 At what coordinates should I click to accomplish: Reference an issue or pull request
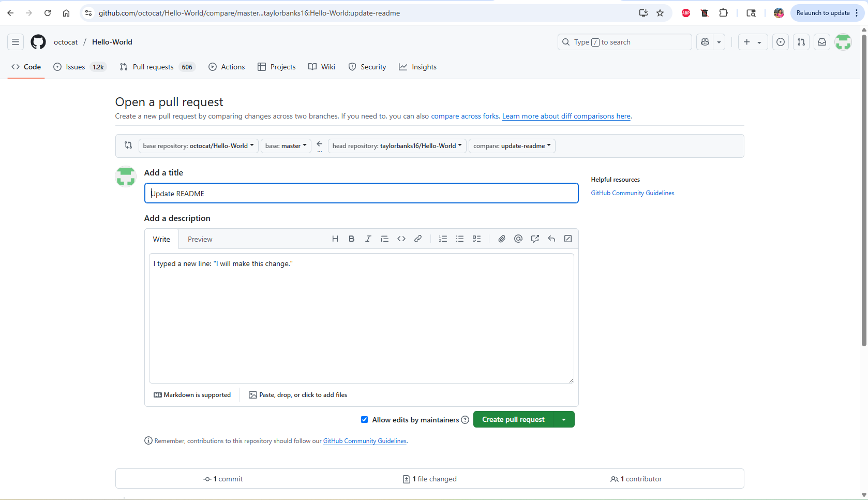click(535, 239)
